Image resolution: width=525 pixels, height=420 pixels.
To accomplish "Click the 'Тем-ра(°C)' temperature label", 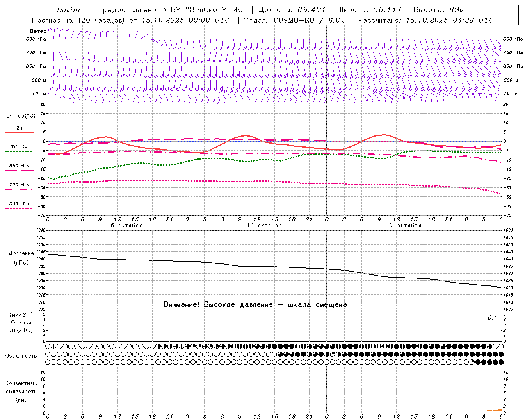I will 19,116.
